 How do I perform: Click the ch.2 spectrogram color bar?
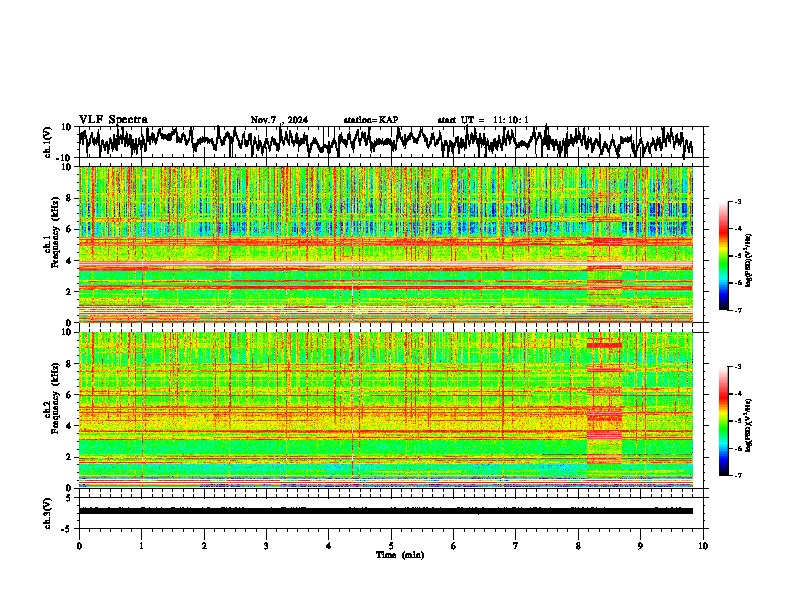click(723, 421)
